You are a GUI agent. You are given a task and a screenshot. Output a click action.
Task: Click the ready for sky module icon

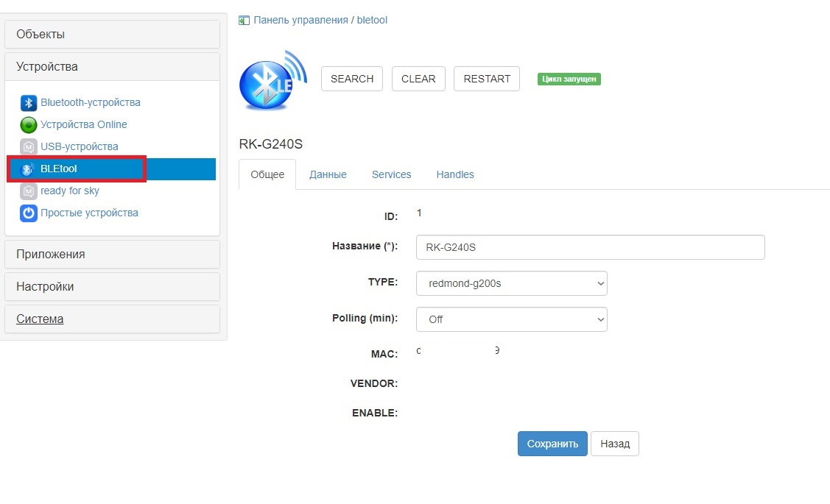[29, 191]
